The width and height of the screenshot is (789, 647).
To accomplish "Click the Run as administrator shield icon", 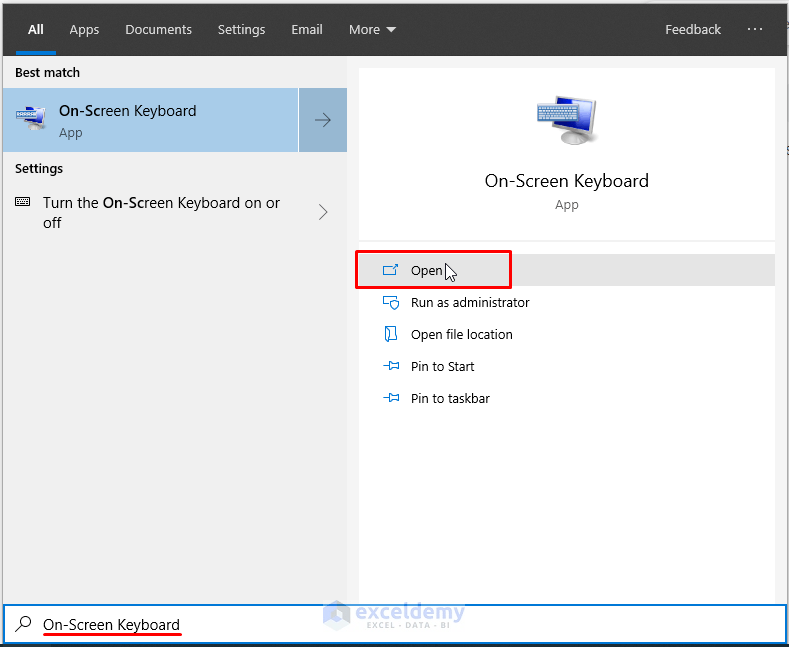I will 391,302.
